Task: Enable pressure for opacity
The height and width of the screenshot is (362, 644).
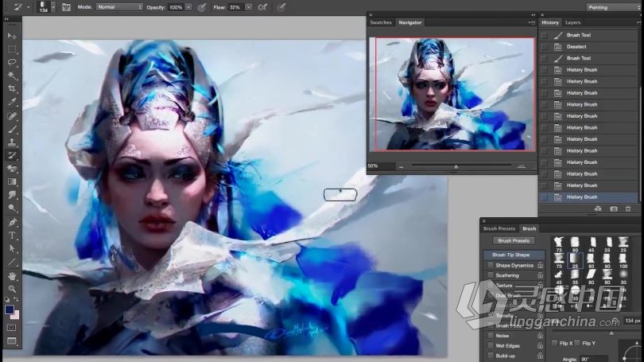Action: (202, 7)
